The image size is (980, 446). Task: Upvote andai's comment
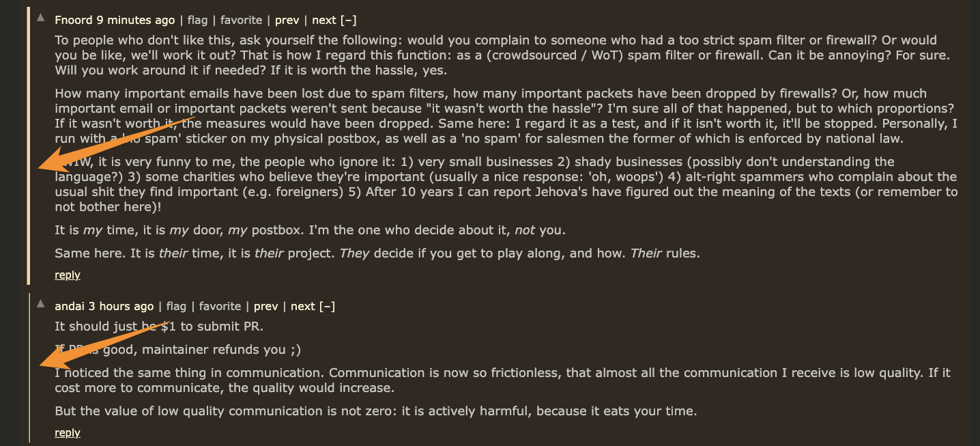[41, 303]
